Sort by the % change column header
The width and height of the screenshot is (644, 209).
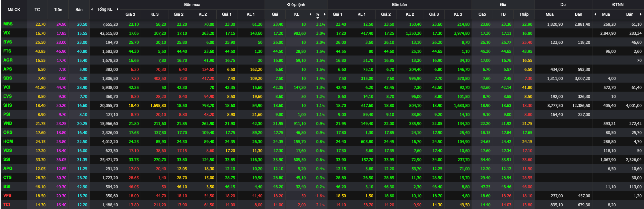coord(317,14)
